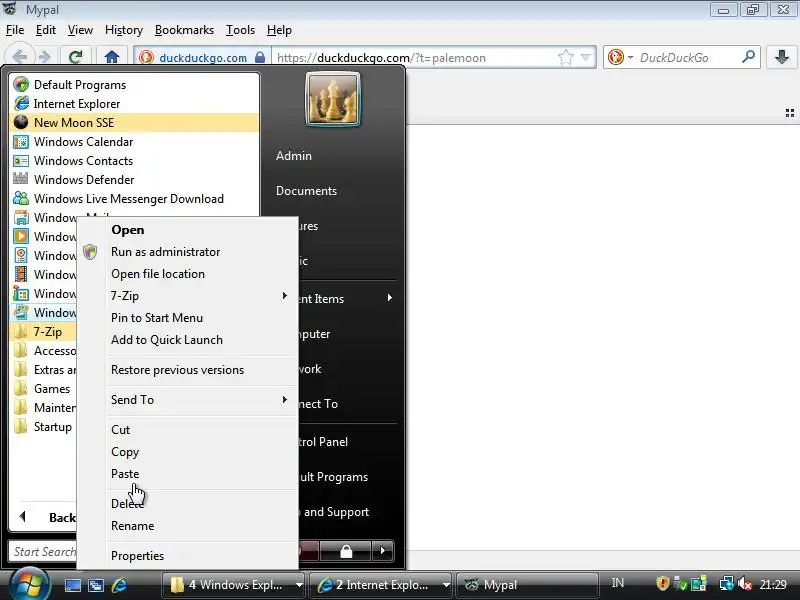
Task: Expand the Games folder
Action: (43, 389)
